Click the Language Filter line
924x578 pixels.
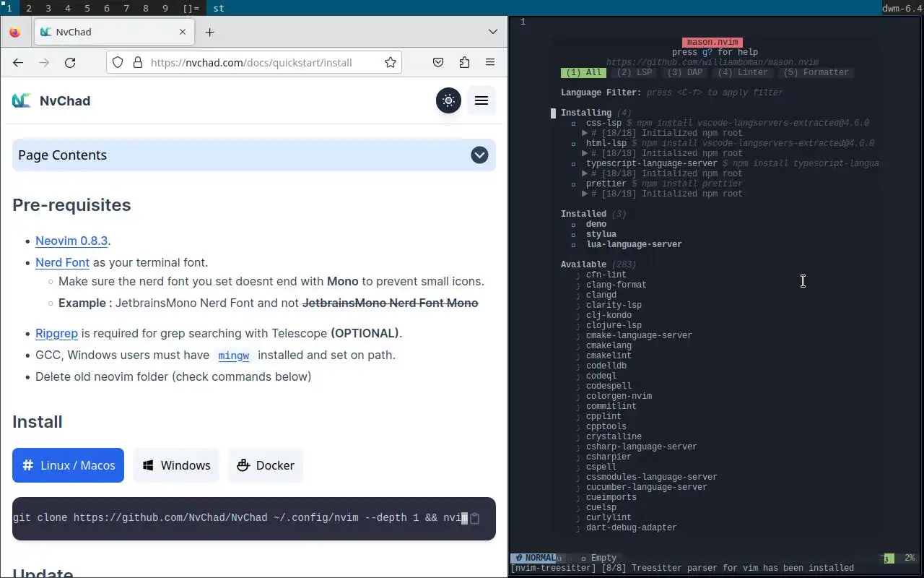pyautogui.click(x=671, y=92)
